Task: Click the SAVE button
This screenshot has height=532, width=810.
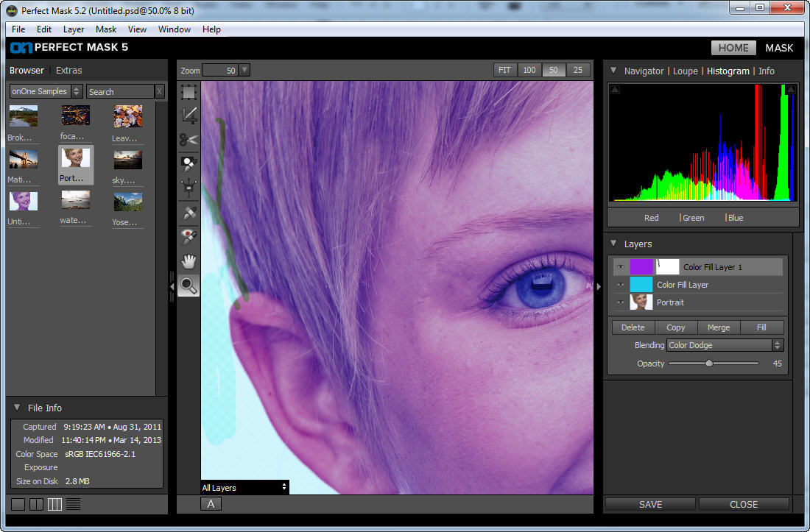Action: pyautogui.click(x=650, y=504)
